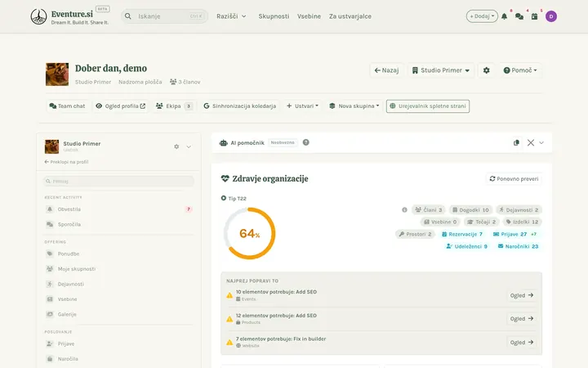588x368 pixels.
Task: Click the Ponudbe tag icon in sidebar
Action: 50,254
